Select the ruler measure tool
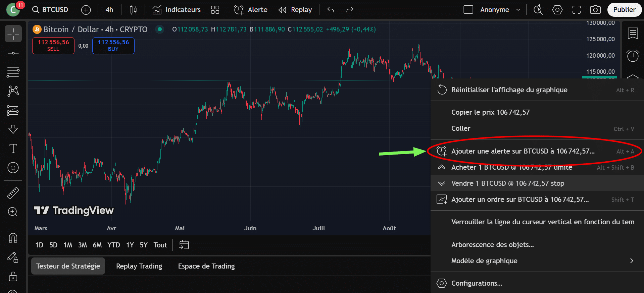The width and height of the screenshot is (644, 293). click(x=13, y=193)
